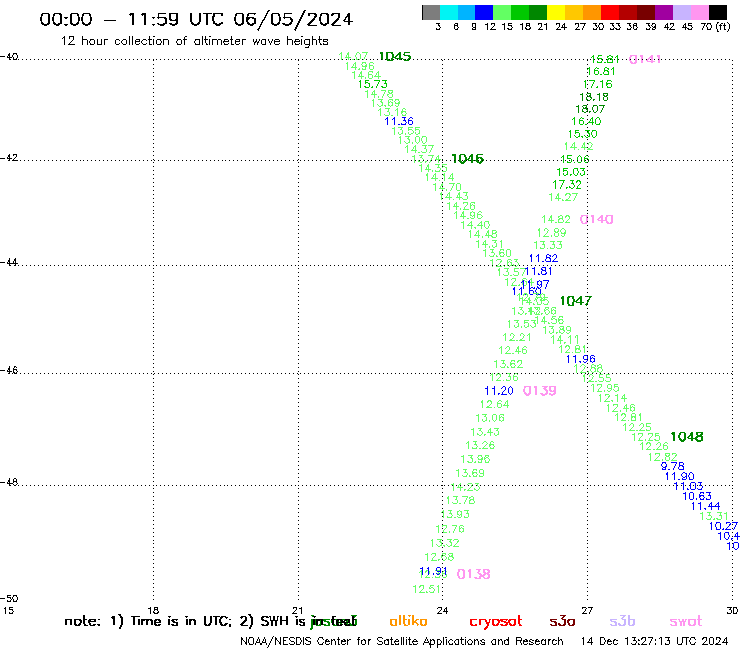Screen dimensions: 740x650
Task: Select the s3b satellite label
Action: click(622, 621)
